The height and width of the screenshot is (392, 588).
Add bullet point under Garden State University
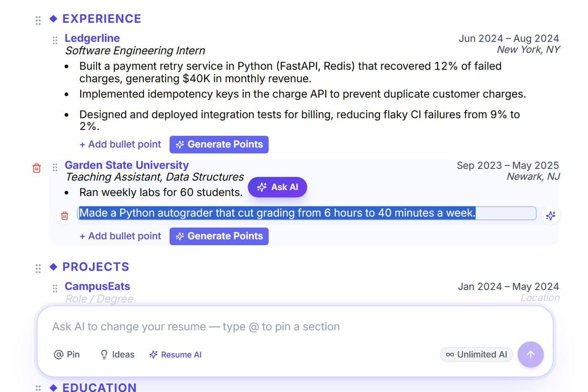click(120, 236)
